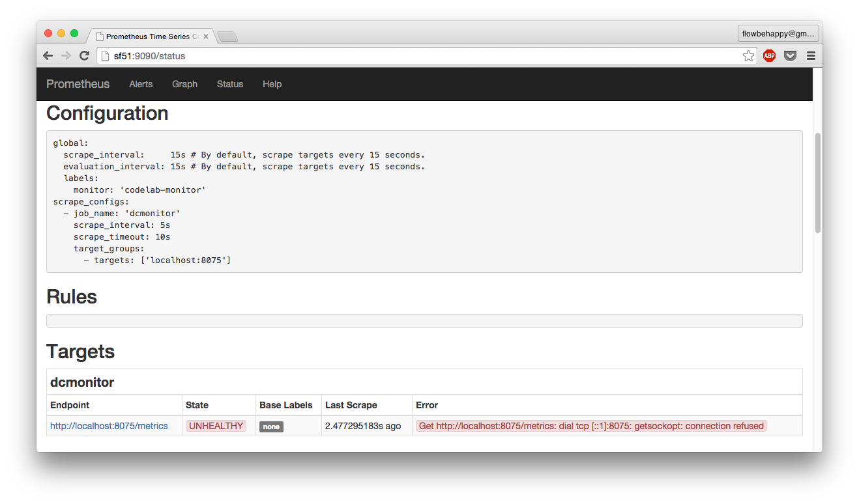The image size is (859, 504).
Task: Click the Last Scrape column header
Action: click(x=351, y=405)
